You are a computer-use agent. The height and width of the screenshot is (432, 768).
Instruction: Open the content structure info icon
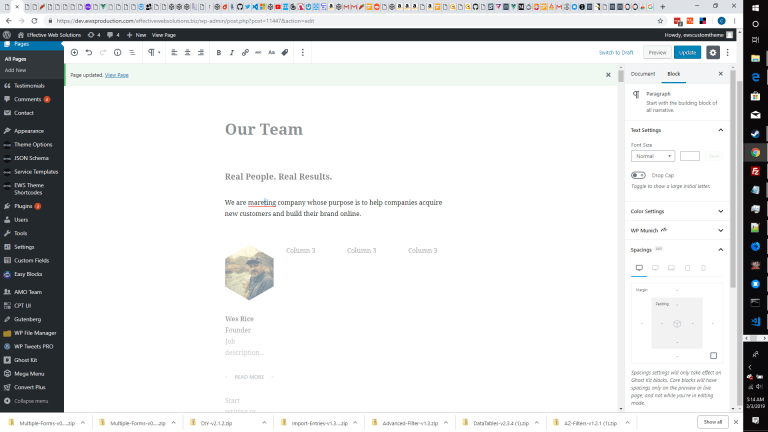click(118, 52)
